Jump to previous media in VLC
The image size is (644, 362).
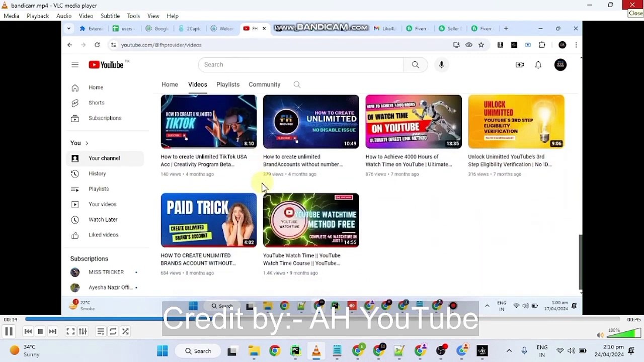coord(28,331)
